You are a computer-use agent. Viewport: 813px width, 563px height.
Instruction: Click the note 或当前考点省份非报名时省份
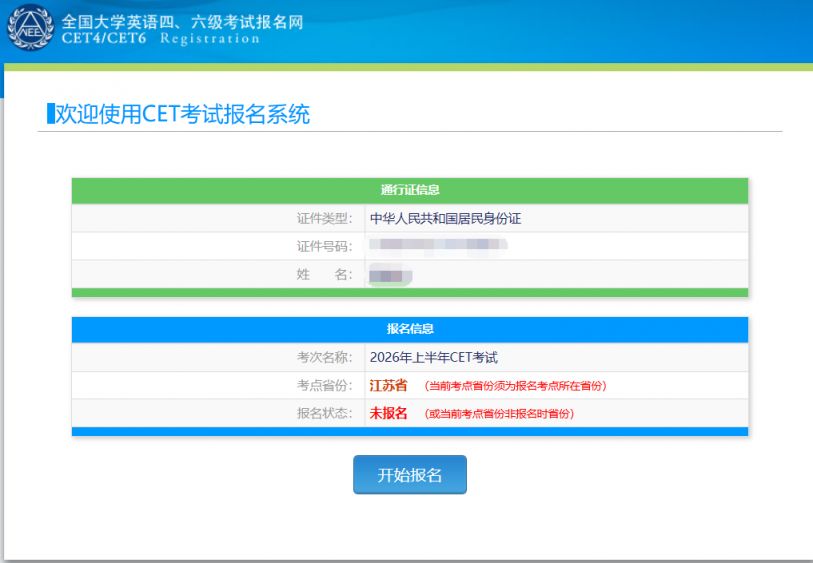[499, 414]
